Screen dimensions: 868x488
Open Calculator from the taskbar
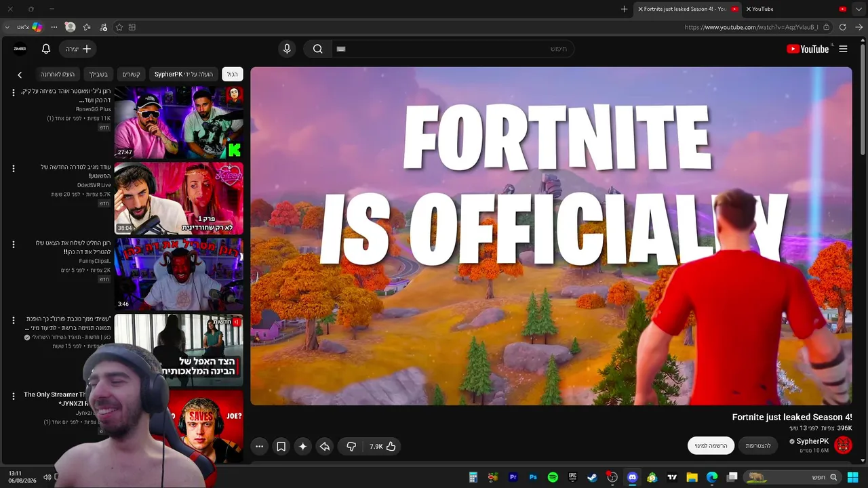[473, 477]
